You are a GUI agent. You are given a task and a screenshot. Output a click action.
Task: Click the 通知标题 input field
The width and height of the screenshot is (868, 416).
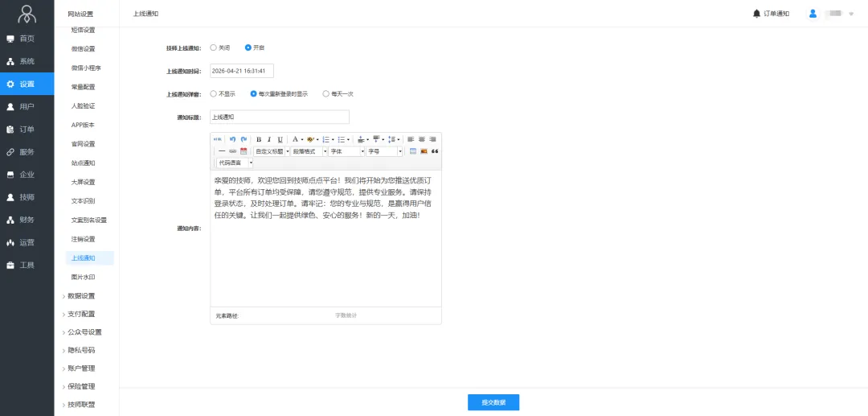tap(279, 117)
